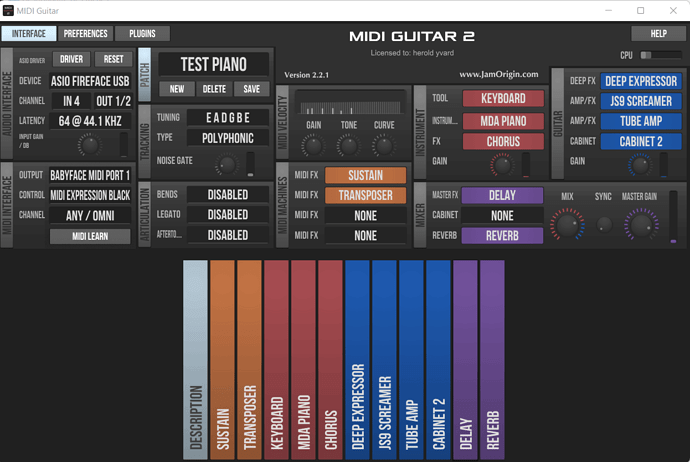Open the BABYFACE MIDI PORT 1 output dropdown
The image size is (690, 462).
pyautogui.click(x=90, y=175)
